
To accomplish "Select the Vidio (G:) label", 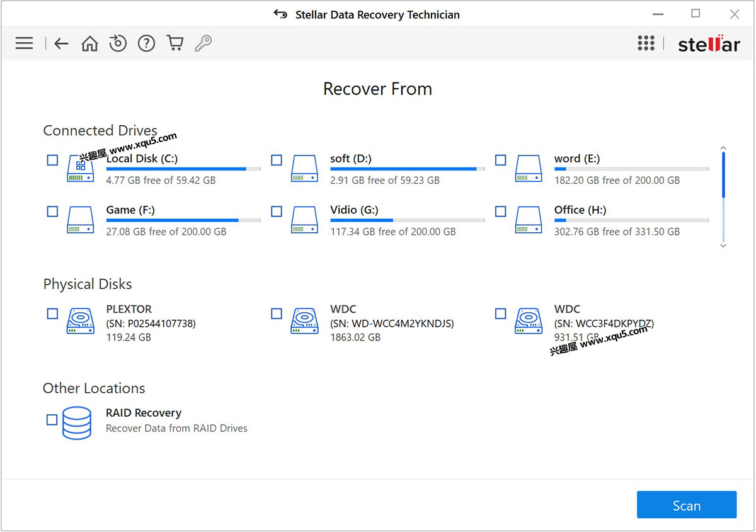I will 354,210.
